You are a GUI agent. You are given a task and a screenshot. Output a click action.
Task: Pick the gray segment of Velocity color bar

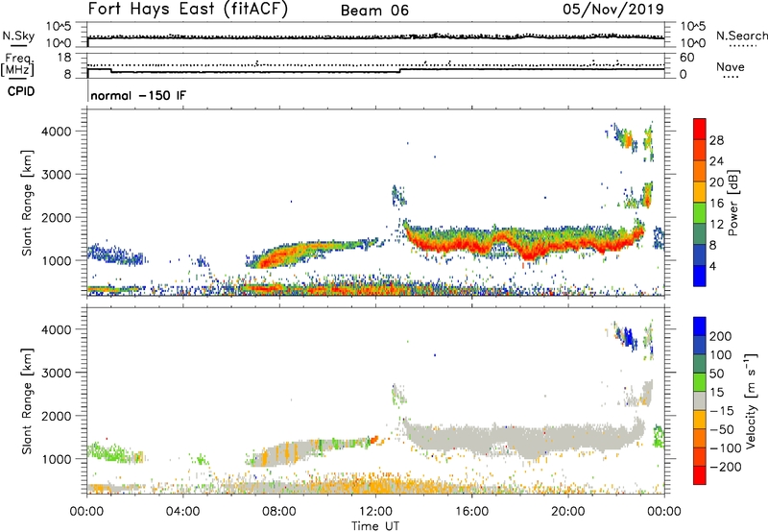click(700, 401)
